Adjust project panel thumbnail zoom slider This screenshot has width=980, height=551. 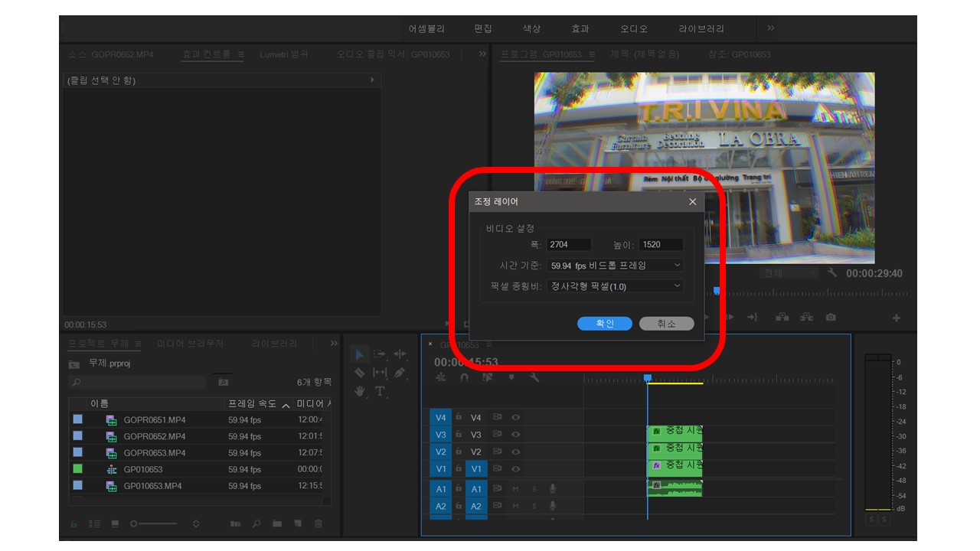point(157,524)
